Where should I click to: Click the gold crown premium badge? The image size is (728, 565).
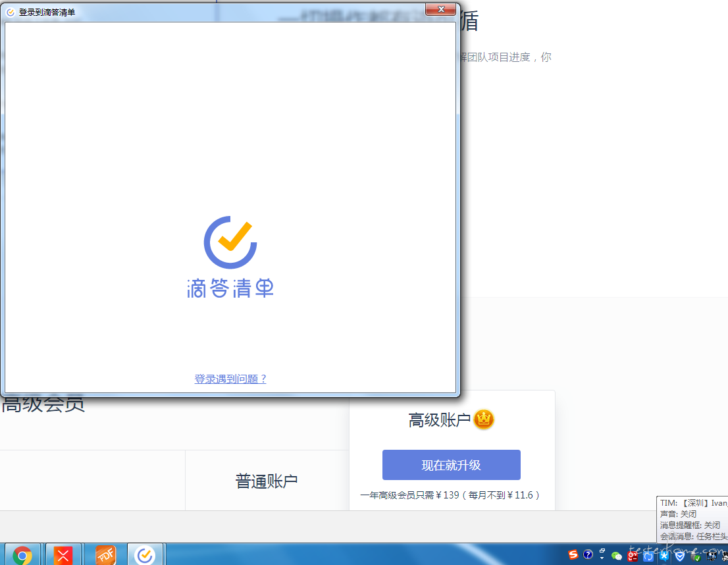point(484,419)
